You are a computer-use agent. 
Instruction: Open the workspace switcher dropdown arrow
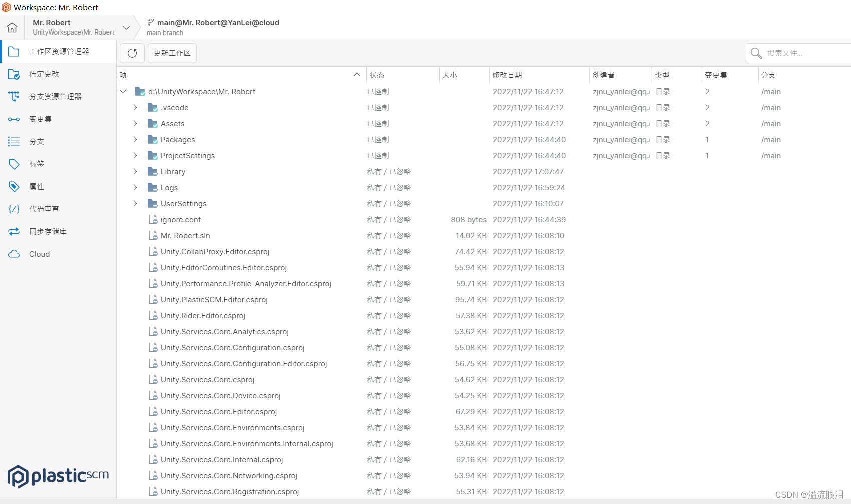tap(126, 28)
